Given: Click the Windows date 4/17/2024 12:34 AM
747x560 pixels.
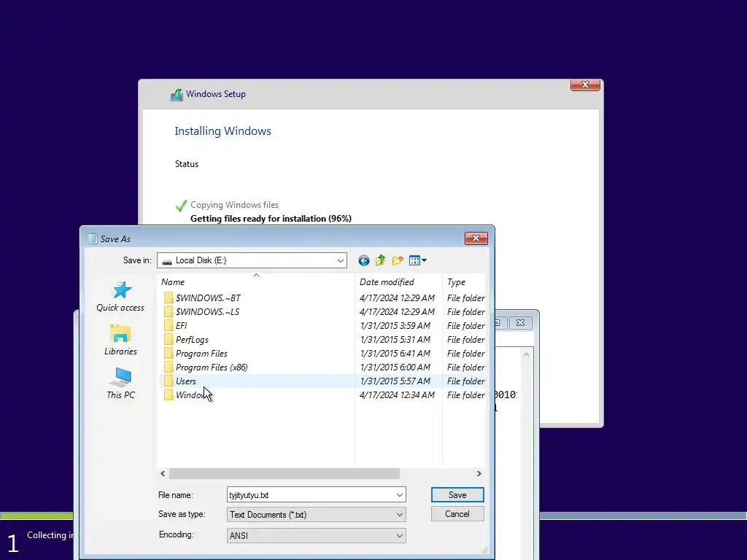Looking at the screenshot, I should click(x=397, y=394).
